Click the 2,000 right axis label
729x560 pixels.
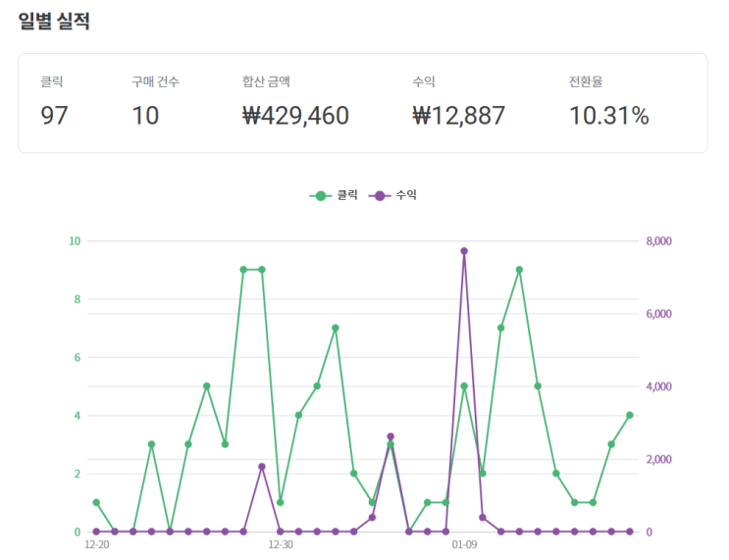point(658,459)
